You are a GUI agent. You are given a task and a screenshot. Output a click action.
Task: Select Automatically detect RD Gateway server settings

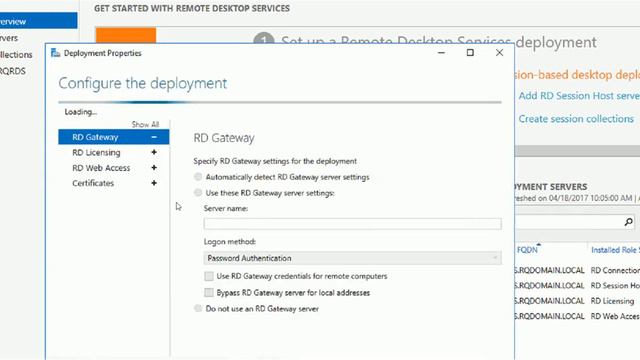pos(198,177)
